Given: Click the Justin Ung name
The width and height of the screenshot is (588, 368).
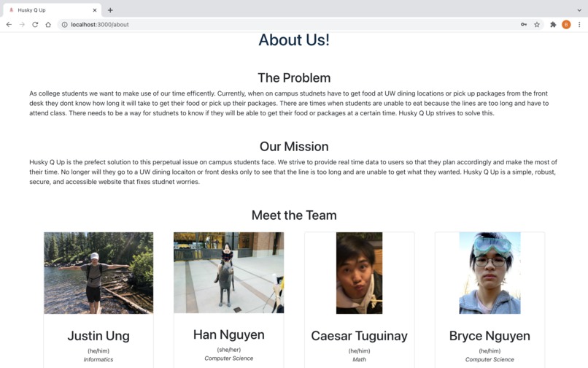Looking at the screenshot, I should [x=98, y=336].
